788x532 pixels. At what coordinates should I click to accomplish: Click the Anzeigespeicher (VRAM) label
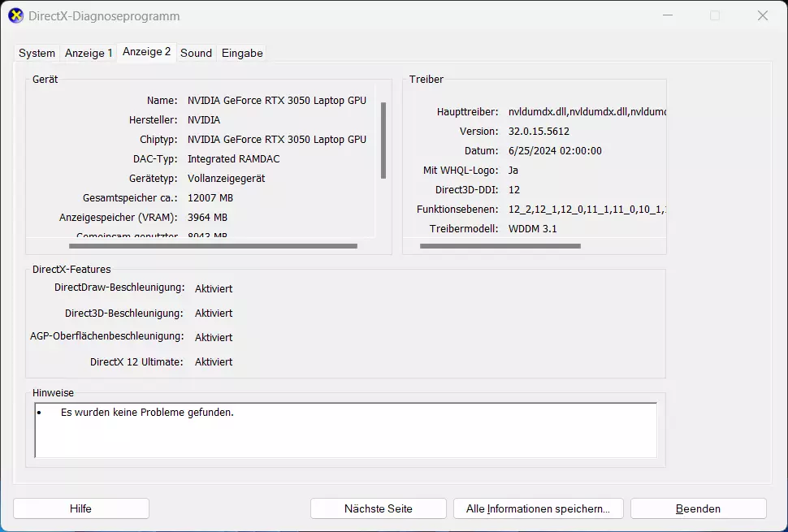point(119,218)
